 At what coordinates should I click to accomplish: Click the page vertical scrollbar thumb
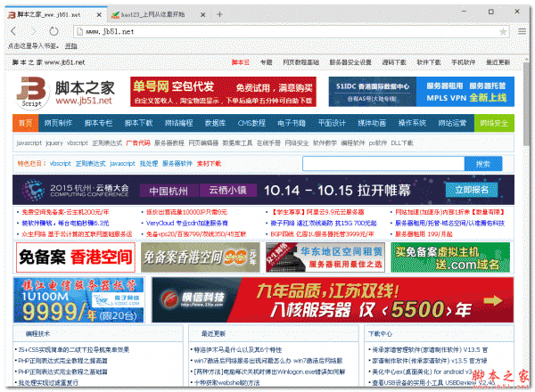[527, 103]
